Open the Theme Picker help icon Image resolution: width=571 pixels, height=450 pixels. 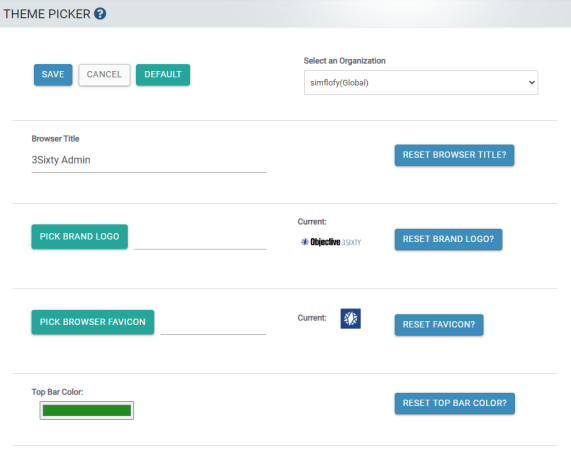pyautogui.click(x=100, y=14)
